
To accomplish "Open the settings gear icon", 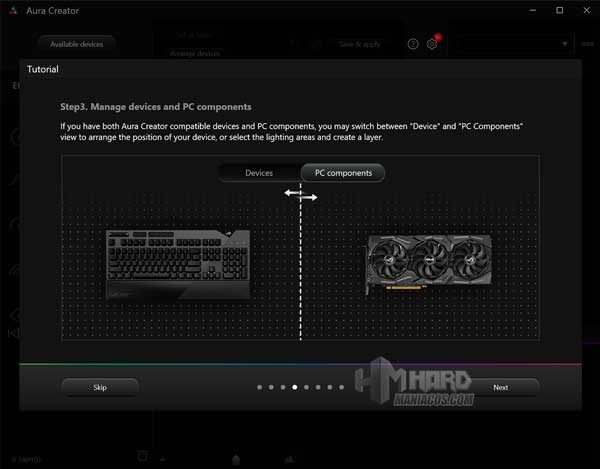I will coord(432,44).
